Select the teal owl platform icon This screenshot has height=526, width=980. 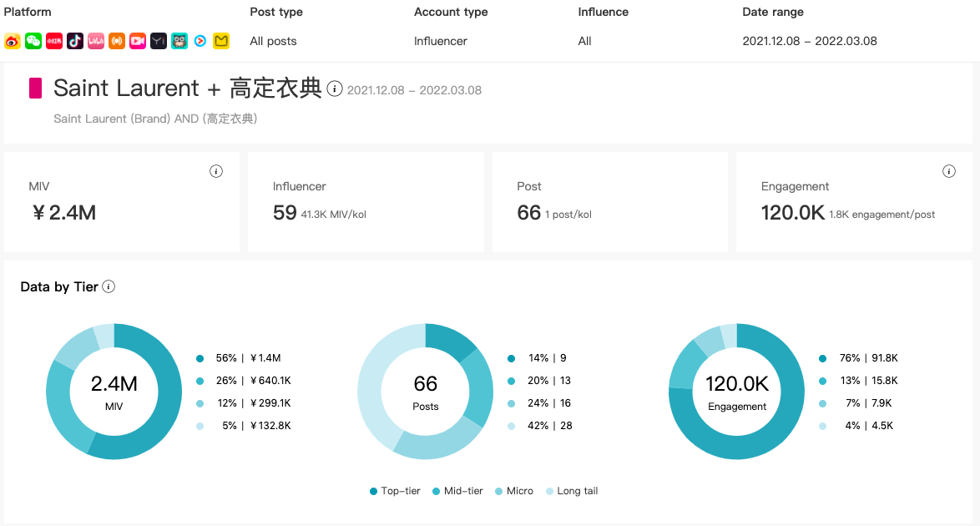point(179,41)
